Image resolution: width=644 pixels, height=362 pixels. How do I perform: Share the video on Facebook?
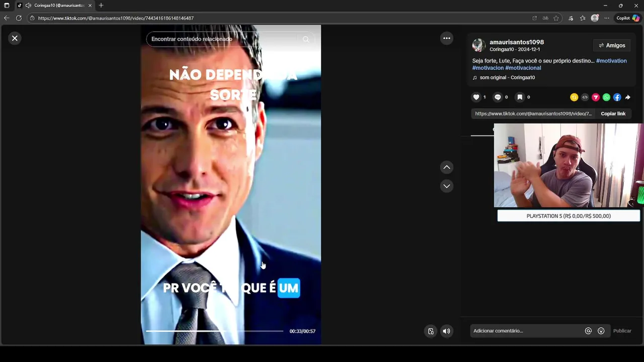pos(617,98)
